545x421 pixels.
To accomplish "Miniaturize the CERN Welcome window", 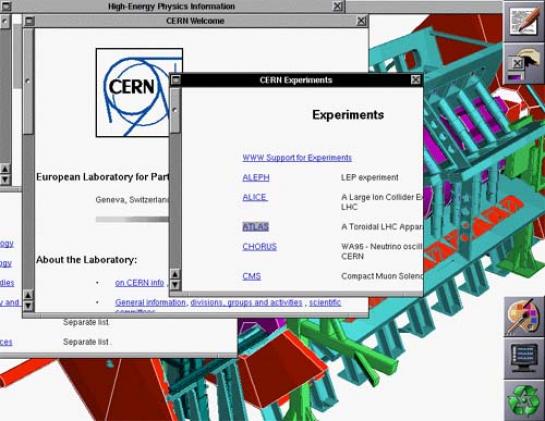I will (x=30, y=21).
